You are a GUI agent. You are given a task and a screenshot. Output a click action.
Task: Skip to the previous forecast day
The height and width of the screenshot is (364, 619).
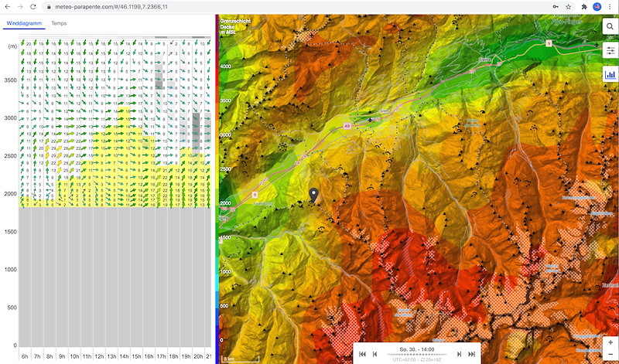coord(361,354)
